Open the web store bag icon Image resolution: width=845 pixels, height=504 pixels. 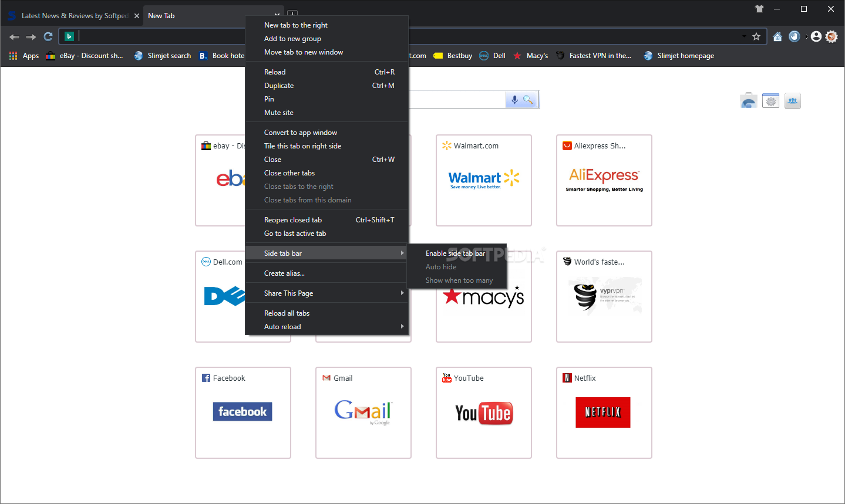[x=749, y=101]
